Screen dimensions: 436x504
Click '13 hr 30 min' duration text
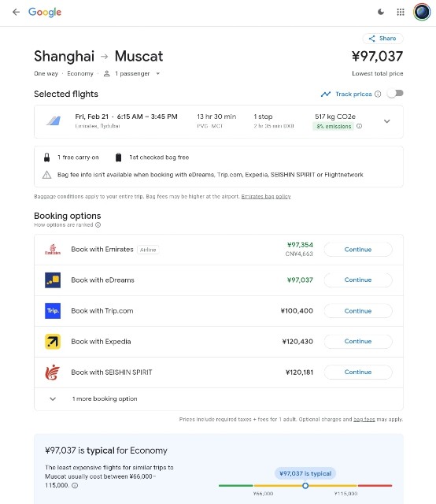216,117
